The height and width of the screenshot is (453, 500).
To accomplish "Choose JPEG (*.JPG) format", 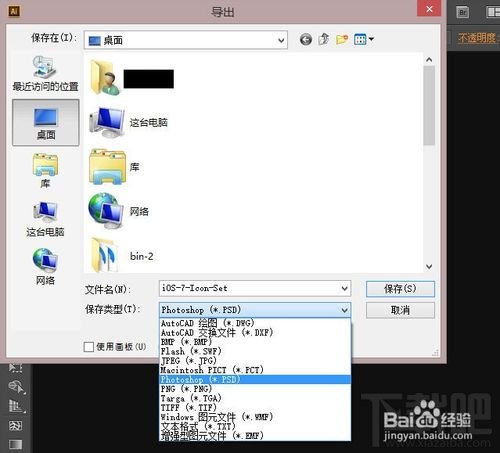I will click(x=255, y=360).
